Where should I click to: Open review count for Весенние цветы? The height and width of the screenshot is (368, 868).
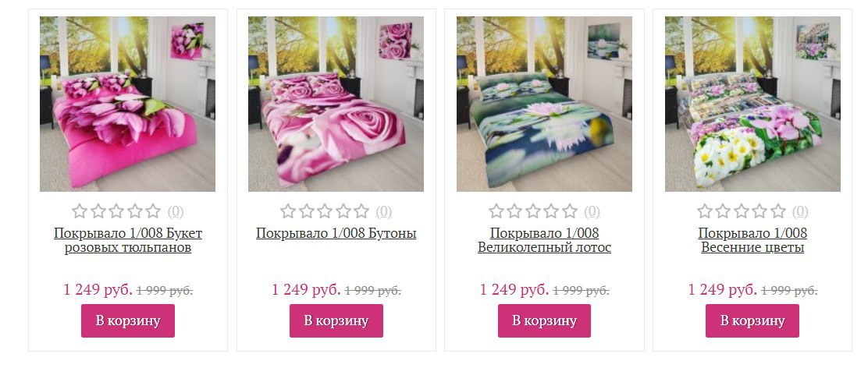[800, 211]
